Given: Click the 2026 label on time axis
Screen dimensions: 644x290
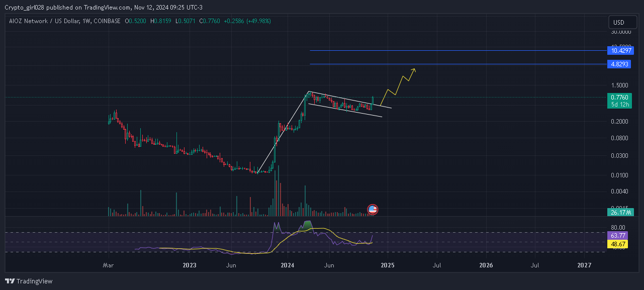Looking at the screenshot, I should pyautogui.click(x=486, y=264).
